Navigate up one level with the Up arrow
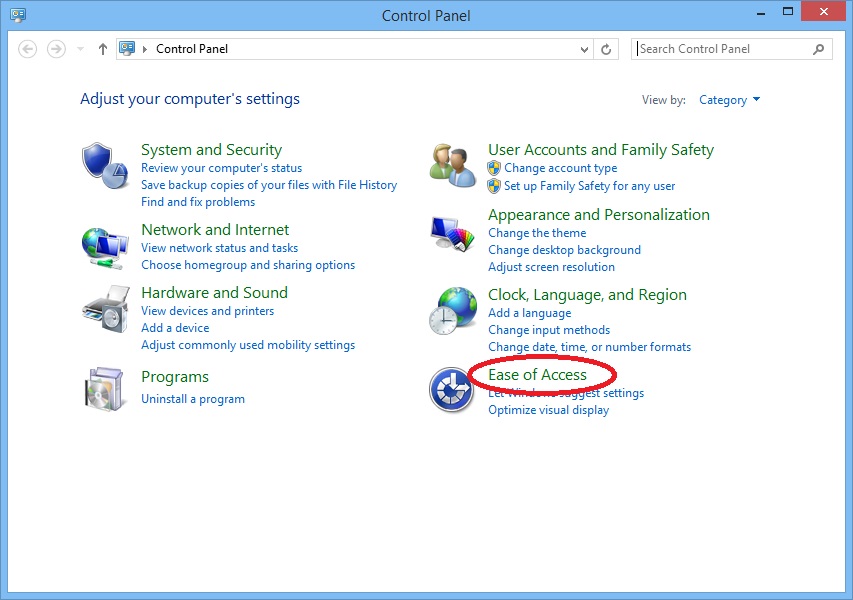The width and height of the screenshot is (853, 600). (x=102, y=48)
